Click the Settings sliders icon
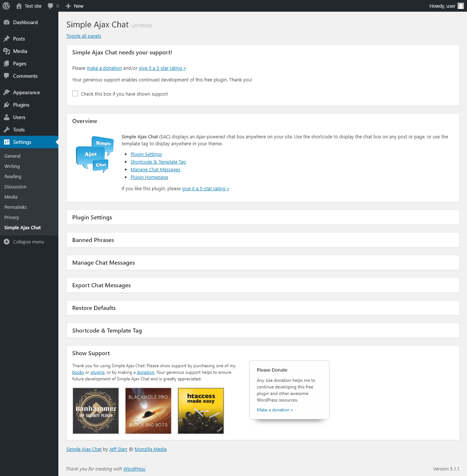This screenshot has width=467, height=476. [x=7, y=142]
